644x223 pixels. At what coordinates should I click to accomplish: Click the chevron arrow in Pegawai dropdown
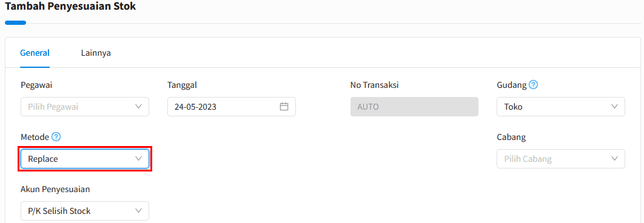point(138,107)
